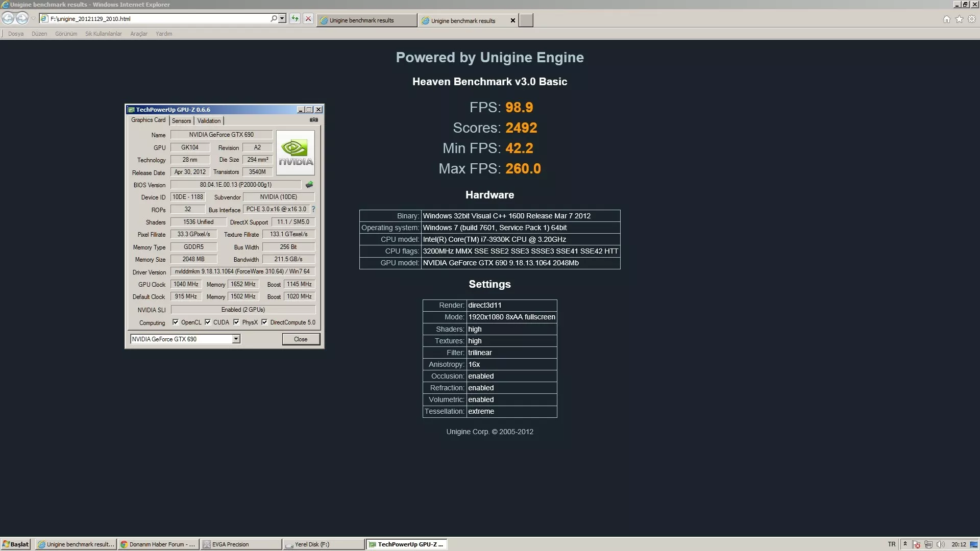Click the Driver Version field in GPU-Z
The width and height of the screenshot is (980, 551).
[243, 271]
